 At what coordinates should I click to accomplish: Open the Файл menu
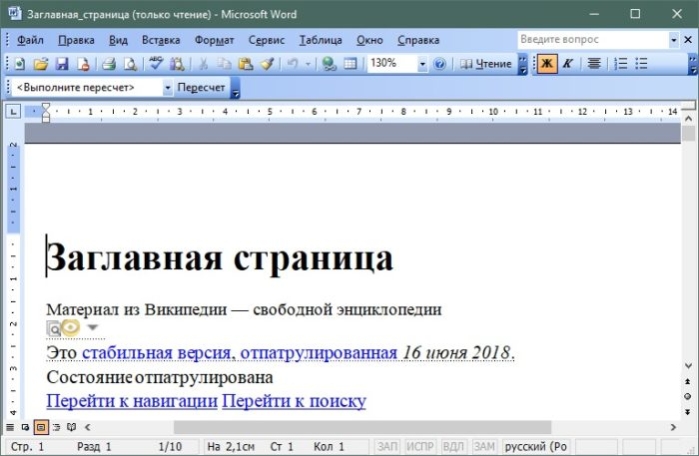(x=30, y=40)
